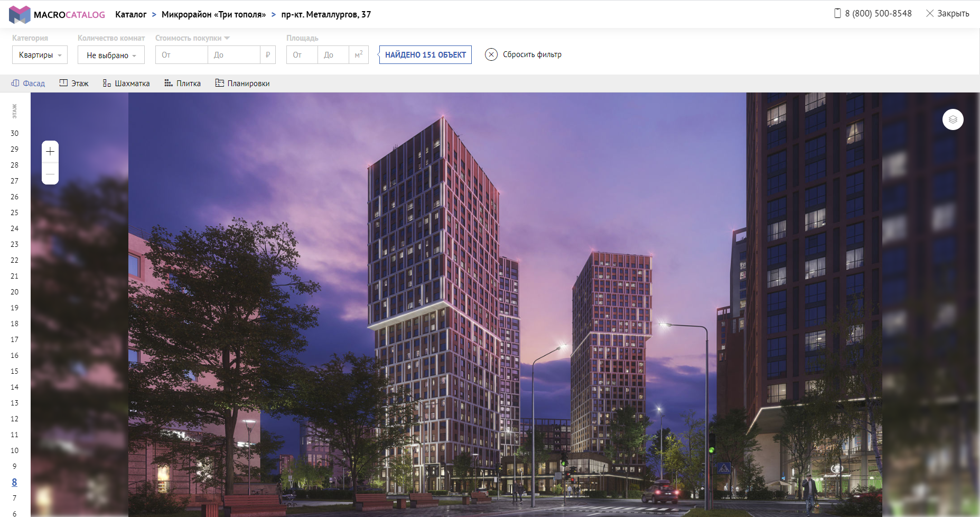Switch to Плитка view
980x517 pixels.
pos(182,84)
